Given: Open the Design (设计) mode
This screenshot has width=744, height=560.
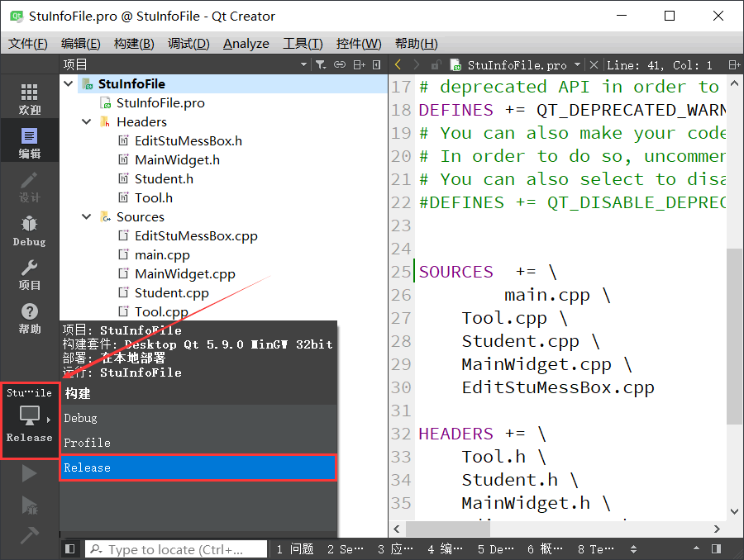Looking at the screenshot, I should [x=30, y=187].
